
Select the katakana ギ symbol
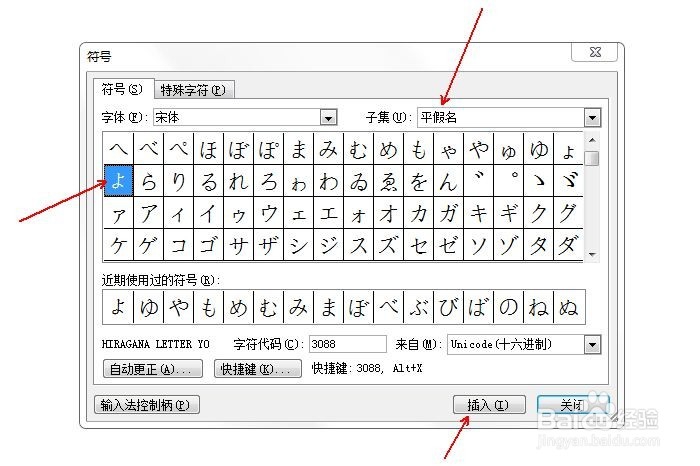tap(508, 213)
